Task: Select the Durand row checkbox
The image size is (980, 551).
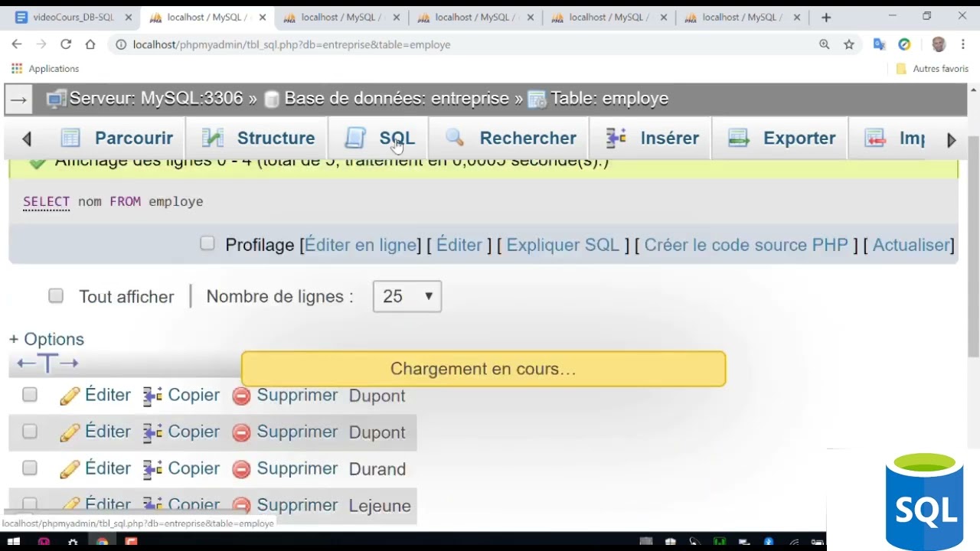Action: coord(30,468)
